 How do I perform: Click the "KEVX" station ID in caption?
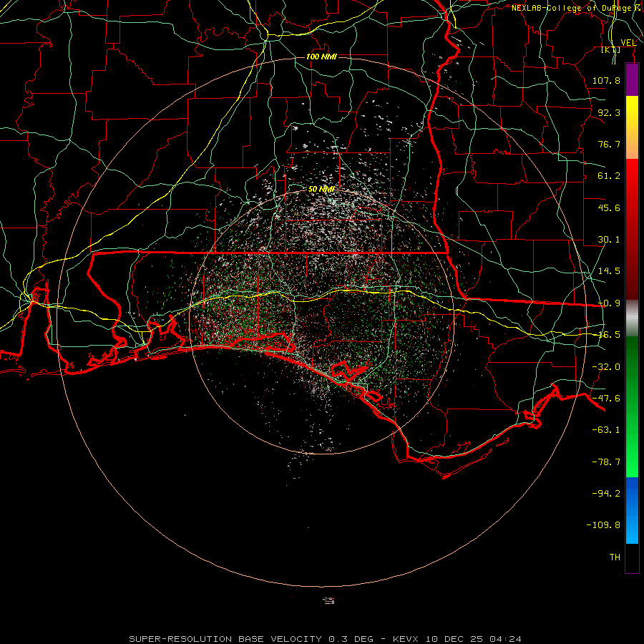pyautogui.click(x=406, y=639)
